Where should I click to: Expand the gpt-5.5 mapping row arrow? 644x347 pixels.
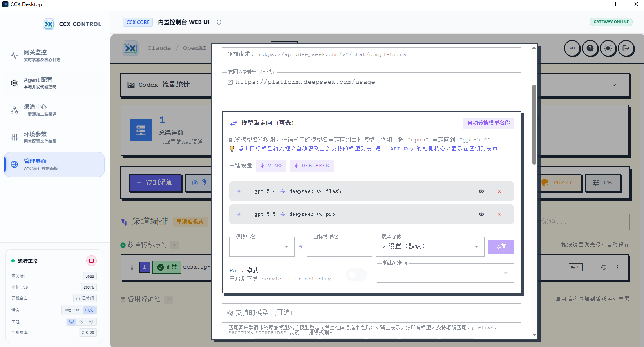[x=239, y=214]
